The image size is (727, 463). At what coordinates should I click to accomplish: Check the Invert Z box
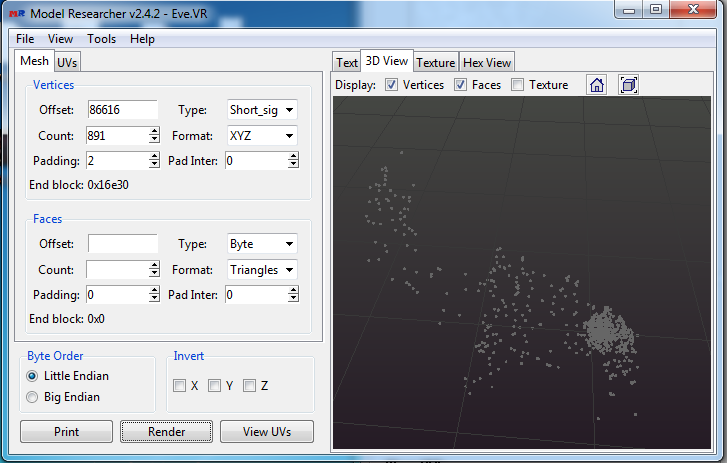pos(249,385)
